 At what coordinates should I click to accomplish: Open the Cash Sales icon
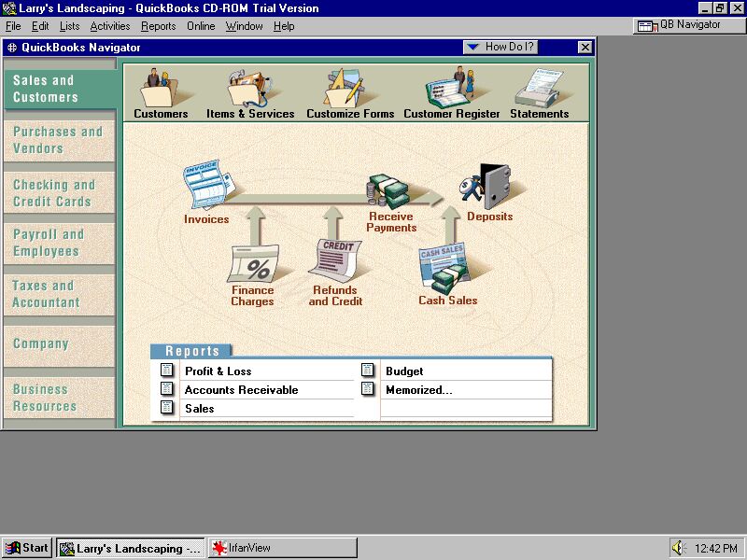(444, 269)
